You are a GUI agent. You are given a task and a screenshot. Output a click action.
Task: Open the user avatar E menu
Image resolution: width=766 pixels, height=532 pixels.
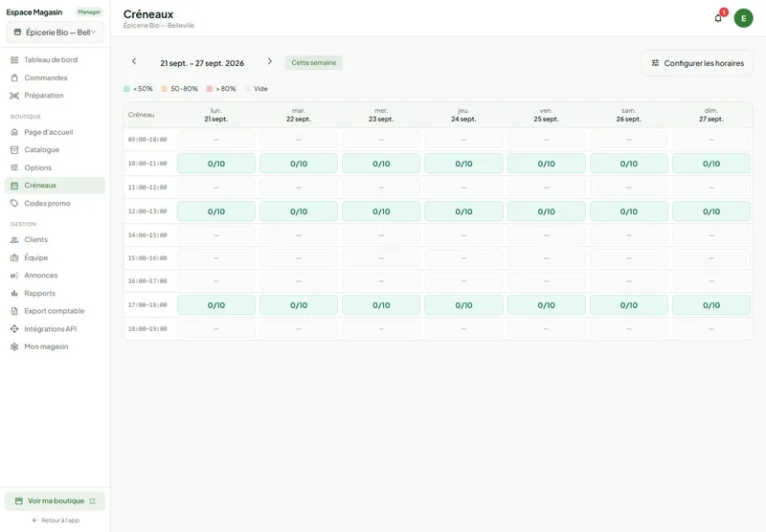743,18
